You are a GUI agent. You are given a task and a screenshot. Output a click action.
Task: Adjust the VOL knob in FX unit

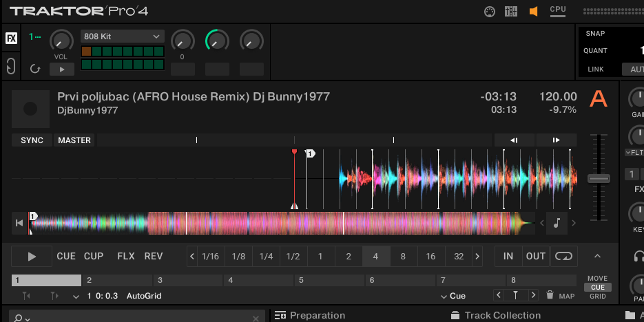pos(61,41)
